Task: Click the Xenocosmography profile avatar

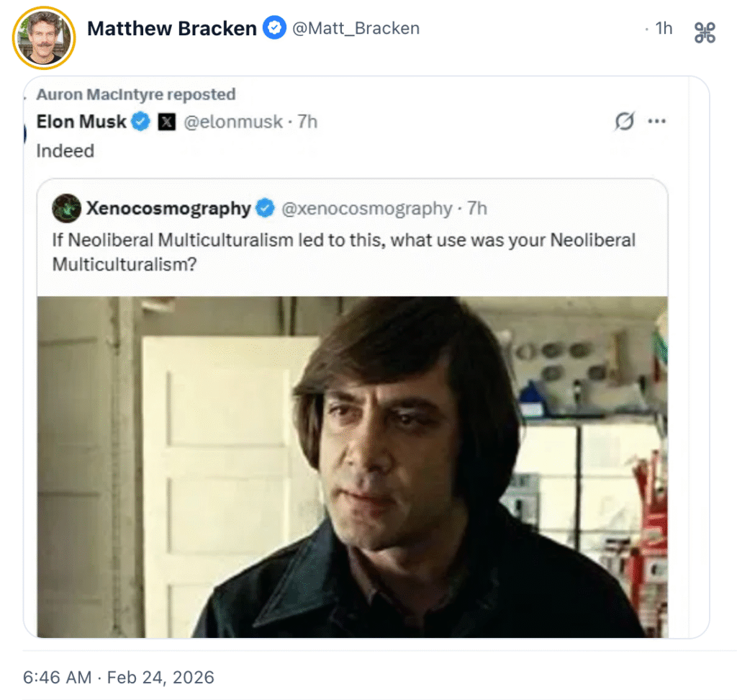Action: 66,209
